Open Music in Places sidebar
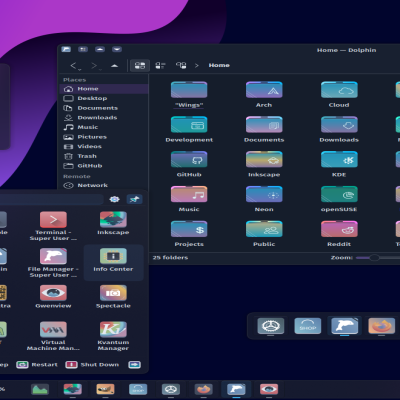 coord(104,127)
